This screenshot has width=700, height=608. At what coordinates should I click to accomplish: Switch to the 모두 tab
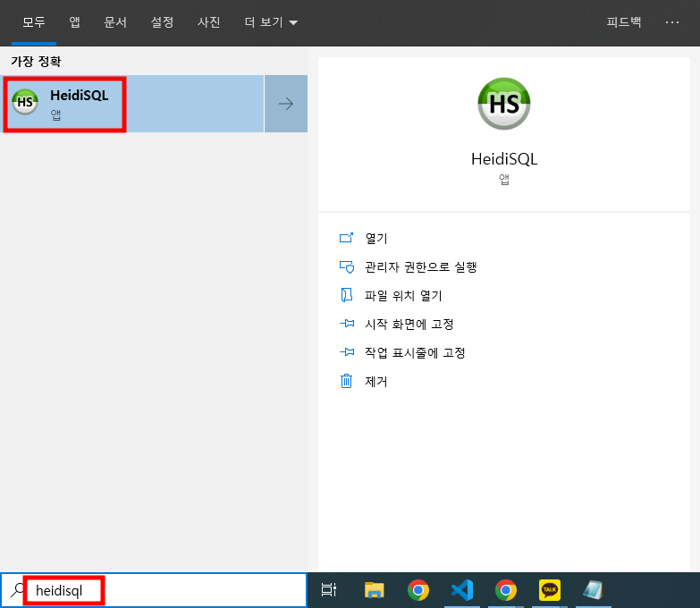[34, 22]
